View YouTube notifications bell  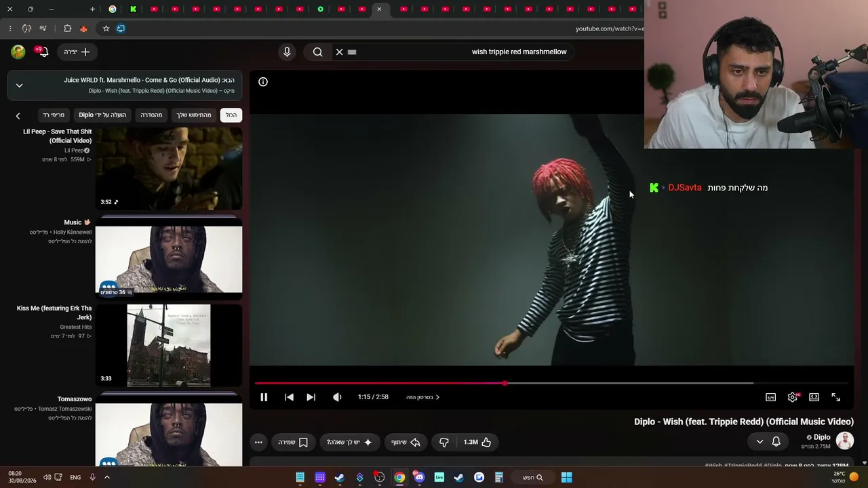coord(41,52)
